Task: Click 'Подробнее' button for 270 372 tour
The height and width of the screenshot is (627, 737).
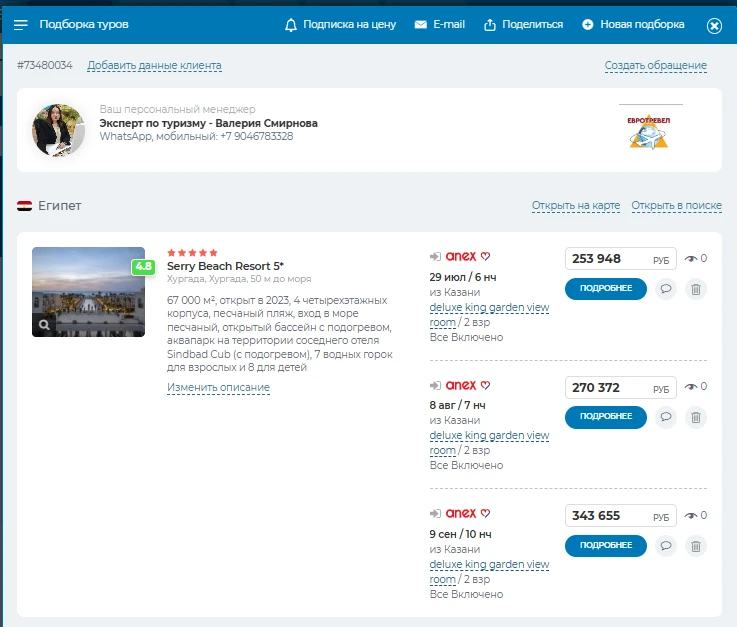Action: point(606,417)
